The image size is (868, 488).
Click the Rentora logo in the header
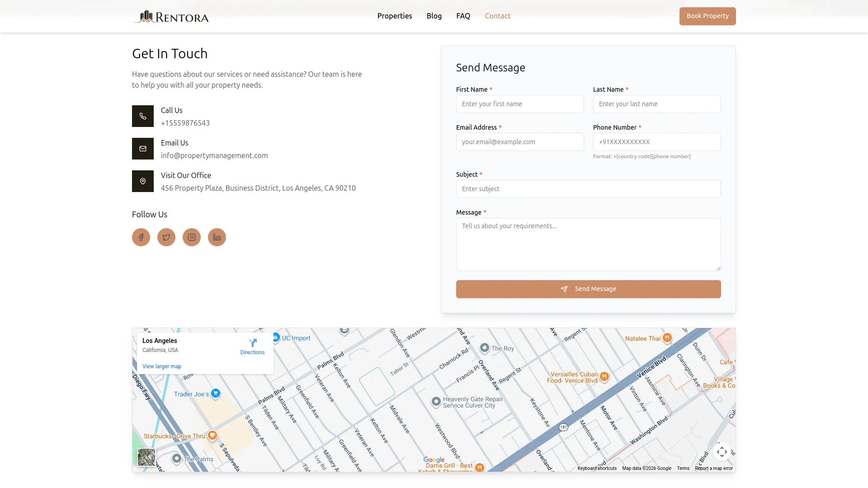pos(170,16)
